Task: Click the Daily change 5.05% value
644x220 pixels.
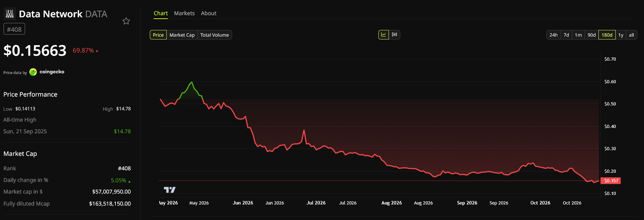Action: point(120,181)
